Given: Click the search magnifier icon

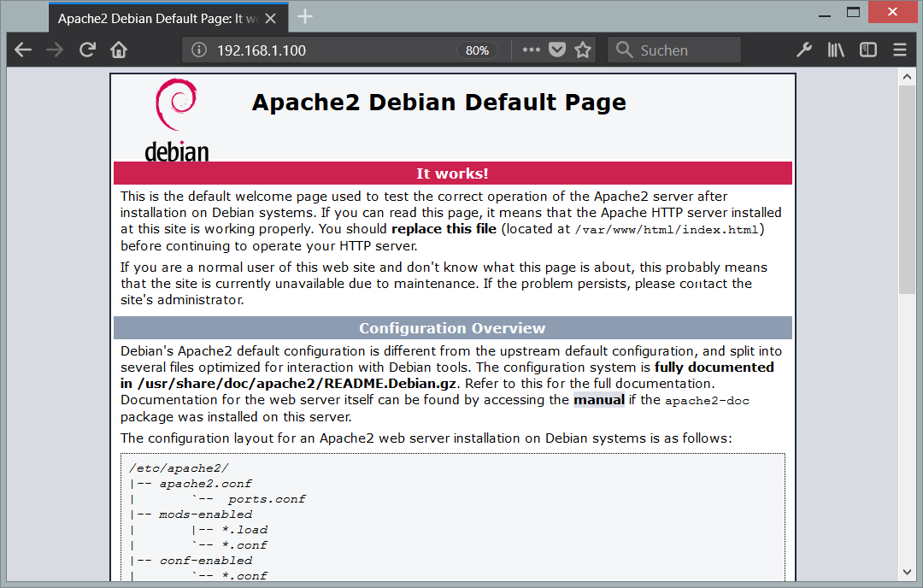Looking at the screenshot, I should point(624,50).
